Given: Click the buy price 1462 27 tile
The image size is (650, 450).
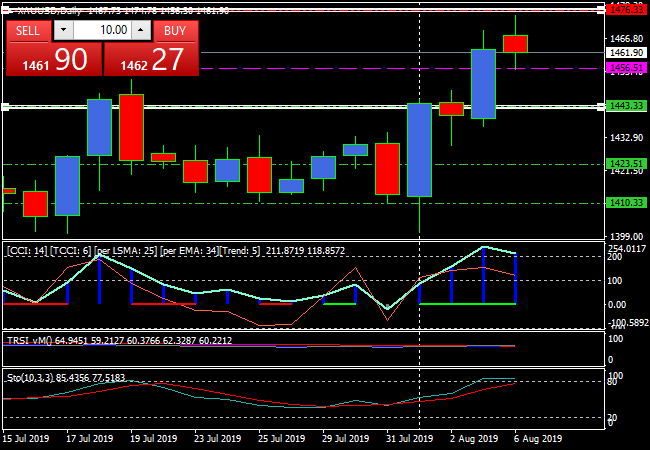Looking at the screenshot, I should 151,60.
